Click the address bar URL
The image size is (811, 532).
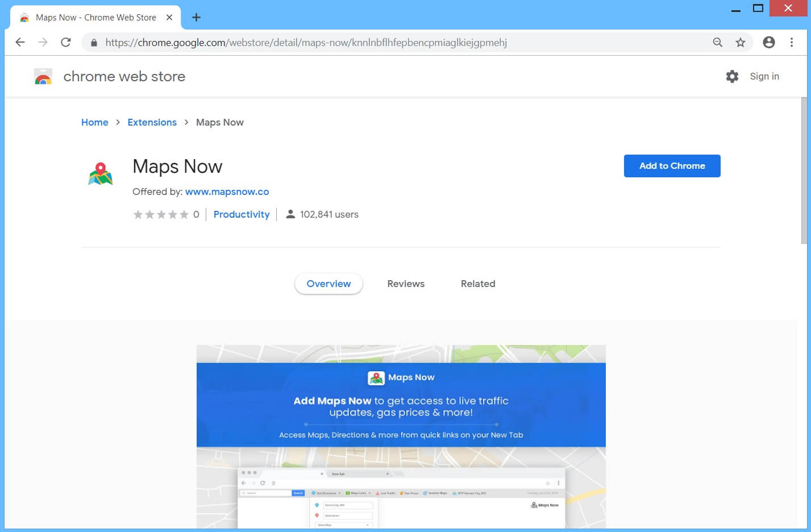306,43
